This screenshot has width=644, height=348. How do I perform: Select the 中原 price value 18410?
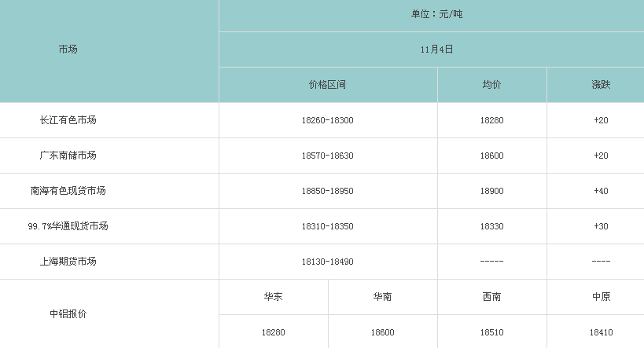point(602,332)
